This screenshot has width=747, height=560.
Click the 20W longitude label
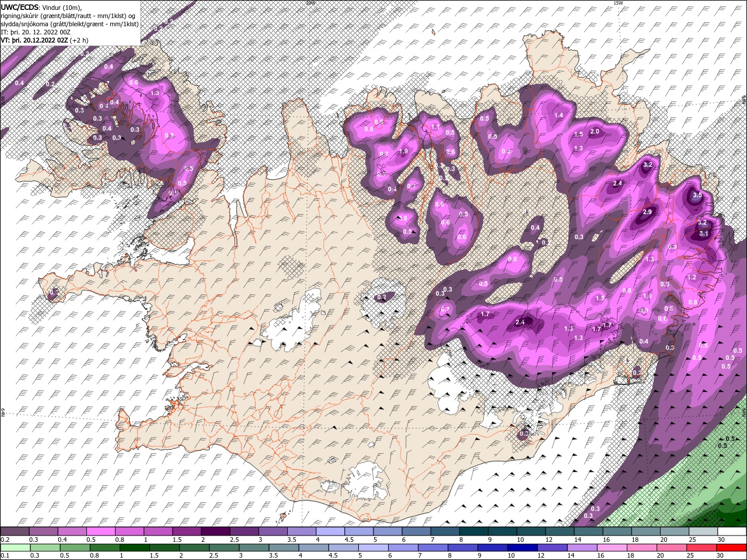point(310,3)
